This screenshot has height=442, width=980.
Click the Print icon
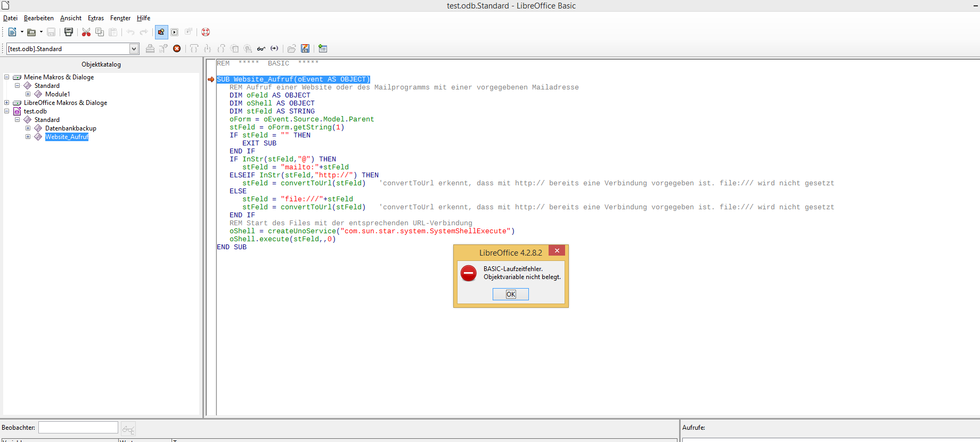click(68, 32)
